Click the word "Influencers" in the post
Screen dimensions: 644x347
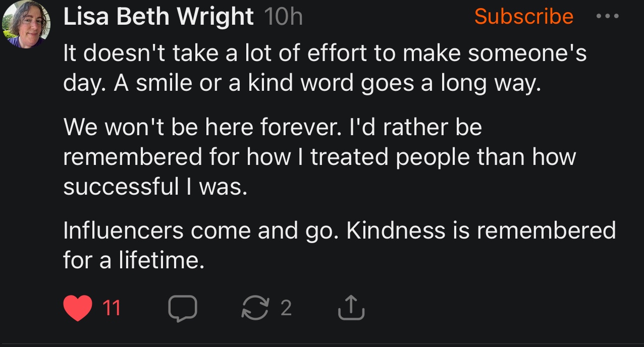(124, 231)
